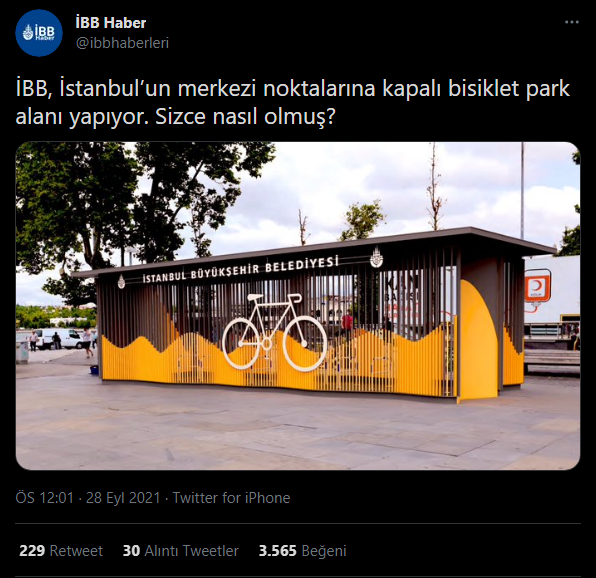Click the ÖS 12:01 timestamp
The width and height of the screenshot is (596, 578).
tap(44, 498)
